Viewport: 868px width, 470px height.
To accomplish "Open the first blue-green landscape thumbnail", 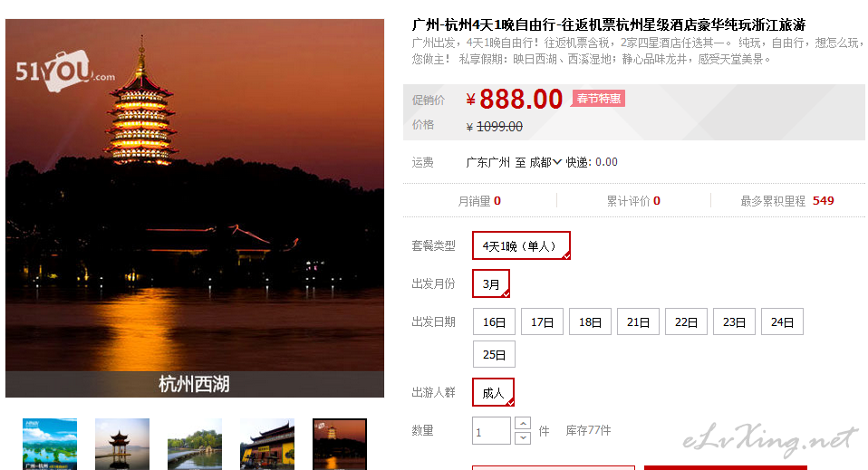I will (50, 444).
